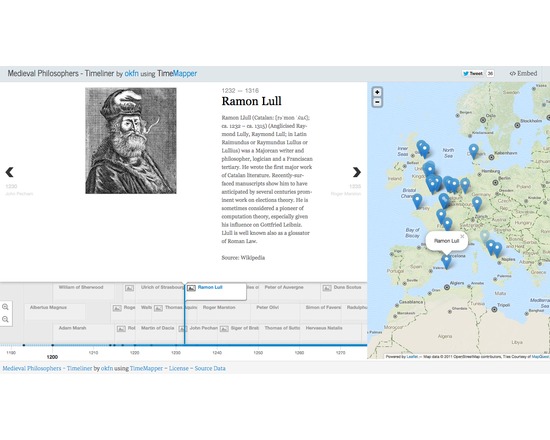
Task: Open the TimeMapper link in header
Action: pos(177,73)
